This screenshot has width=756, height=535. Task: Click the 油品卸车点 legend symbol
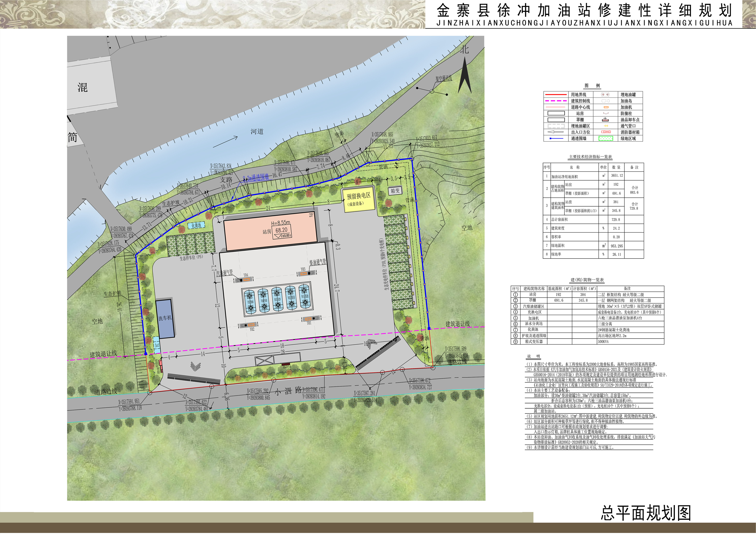point(605,120)
